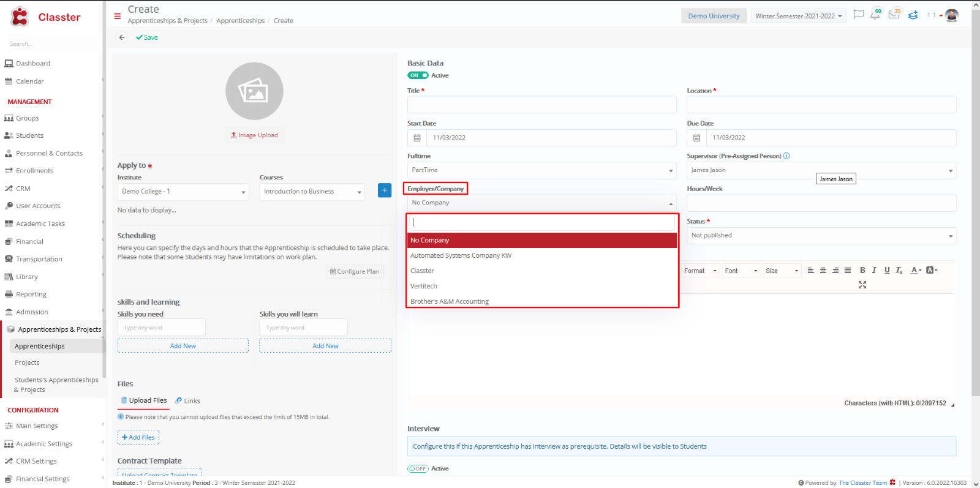Click Add New under Skills you will learn
Image resolution: width=980 pixels, height=488 pixels.
coord(325,346)
